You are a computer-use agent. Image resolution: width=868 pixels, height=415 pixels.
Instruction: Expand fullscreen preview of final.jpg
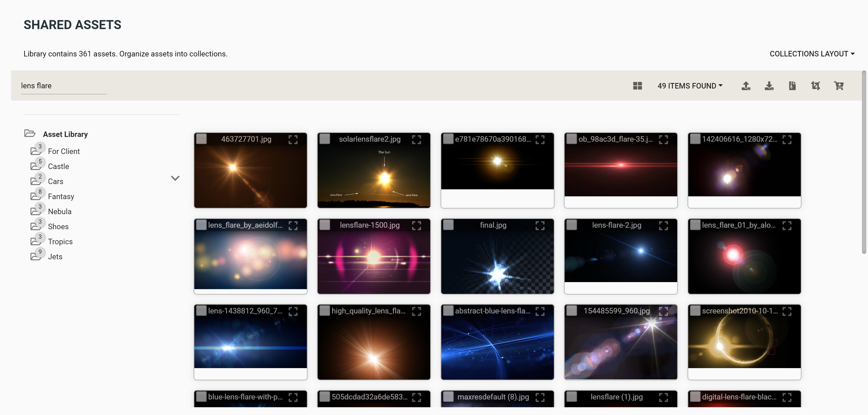click(540, 225)
